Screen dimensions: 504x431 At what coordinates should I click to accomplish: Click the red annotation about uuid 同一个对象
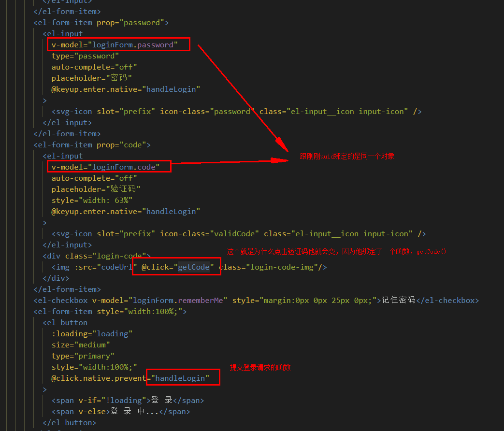pos(347,156)
